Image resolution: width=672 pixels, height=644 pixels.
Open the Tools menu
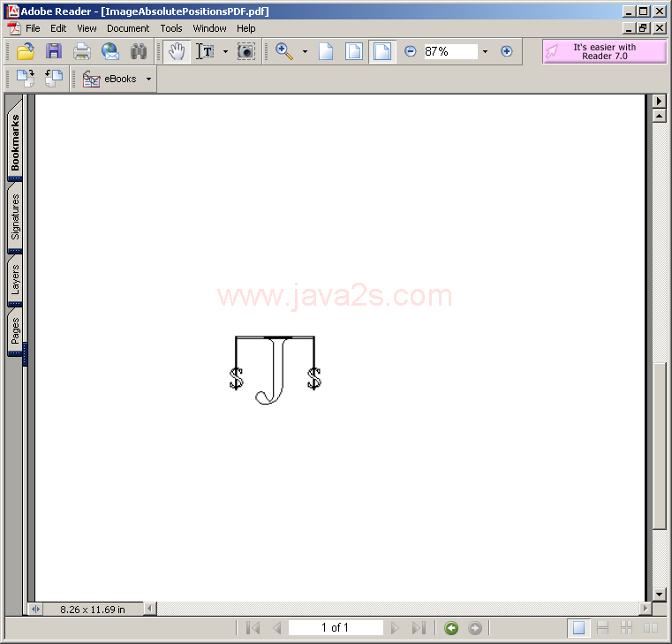click(171, 28)
